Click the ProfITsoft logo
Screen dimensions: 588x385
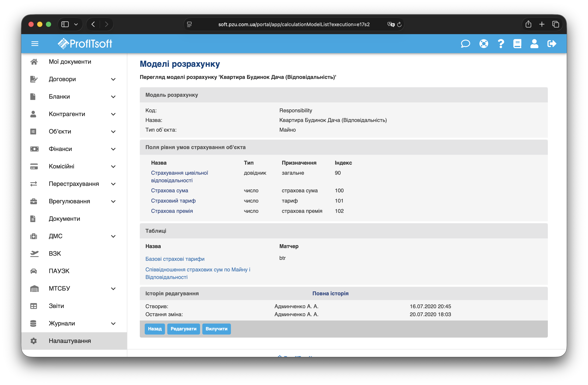click(x=85, y=44)
